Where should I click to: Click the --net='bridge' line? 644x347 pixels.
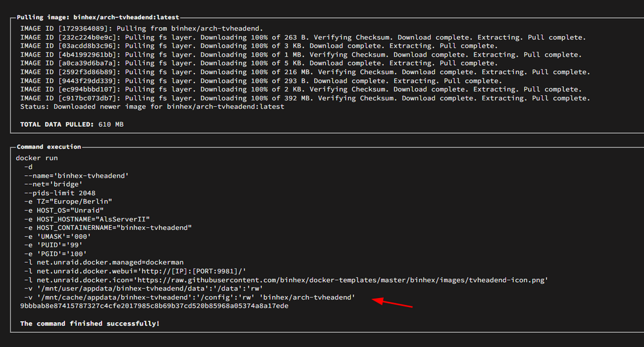53,184
